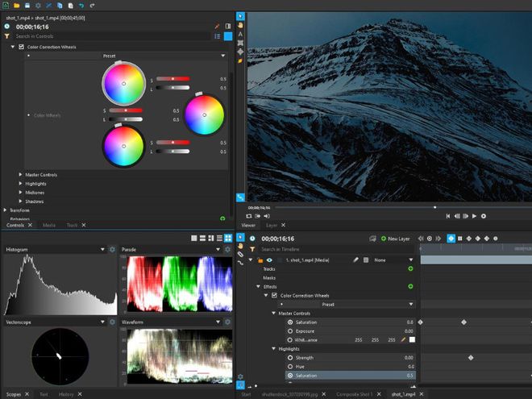The height and width of the screenshot is (399, 532).
Task: Click the Search in Timeline field
Action: [x=338, y=249]
